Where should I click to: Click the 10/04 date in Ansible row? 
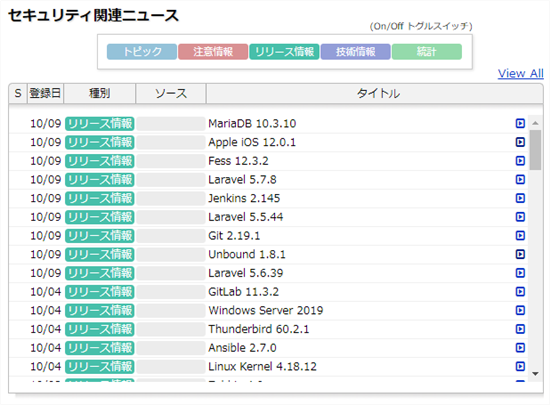[x=46, y=348]
